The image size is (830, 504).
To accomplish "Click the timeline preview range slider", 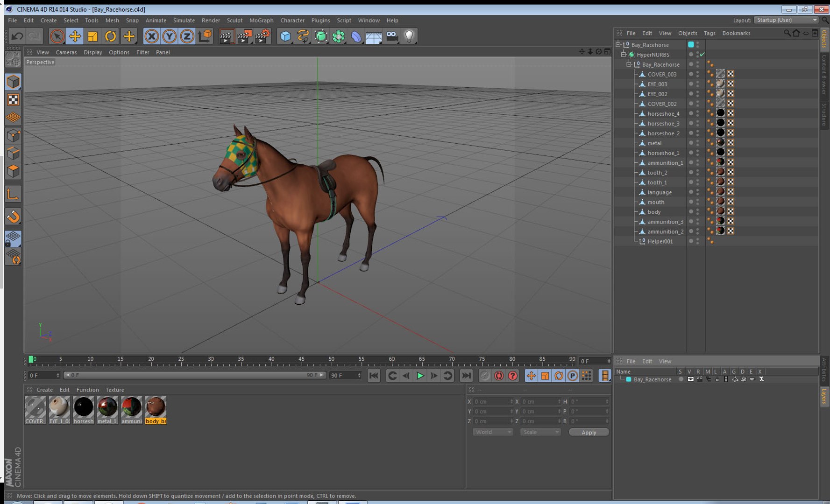I will click(194, 375).
